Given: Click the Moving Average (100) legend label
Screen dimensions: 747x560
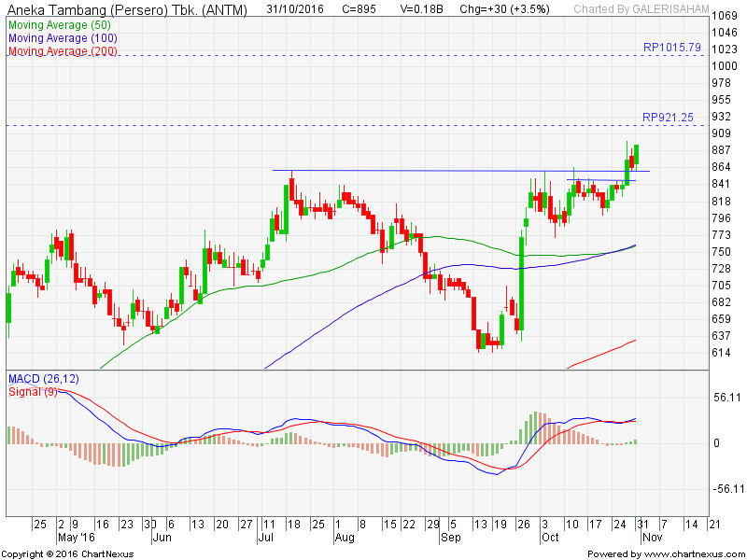Looking at the screenshot, I should point(63,38).
